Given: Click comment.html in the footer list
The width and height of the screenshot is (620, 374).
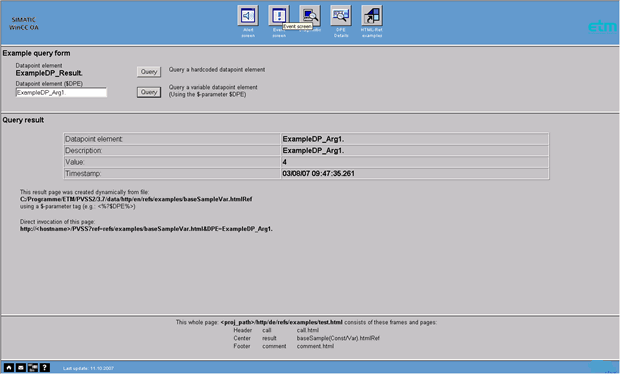Looking at the screenshot, I should pos(315,346).
